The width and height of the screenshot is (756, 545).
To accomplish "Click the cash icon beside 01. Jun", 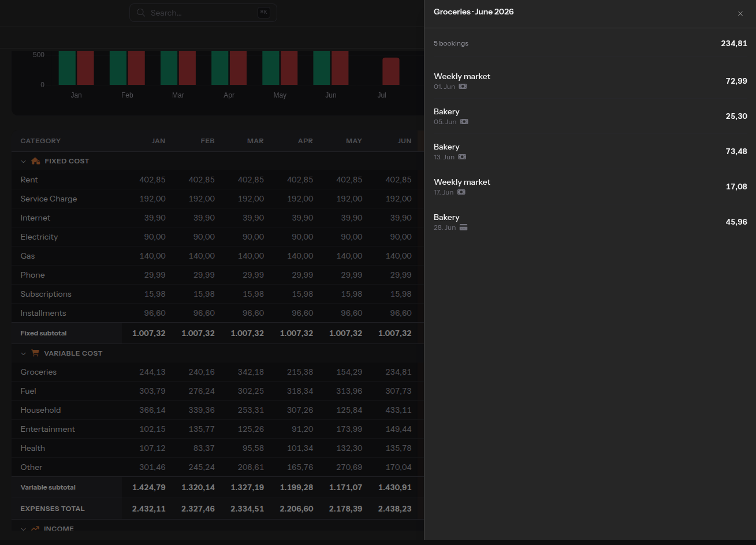I will click(463, 87).
